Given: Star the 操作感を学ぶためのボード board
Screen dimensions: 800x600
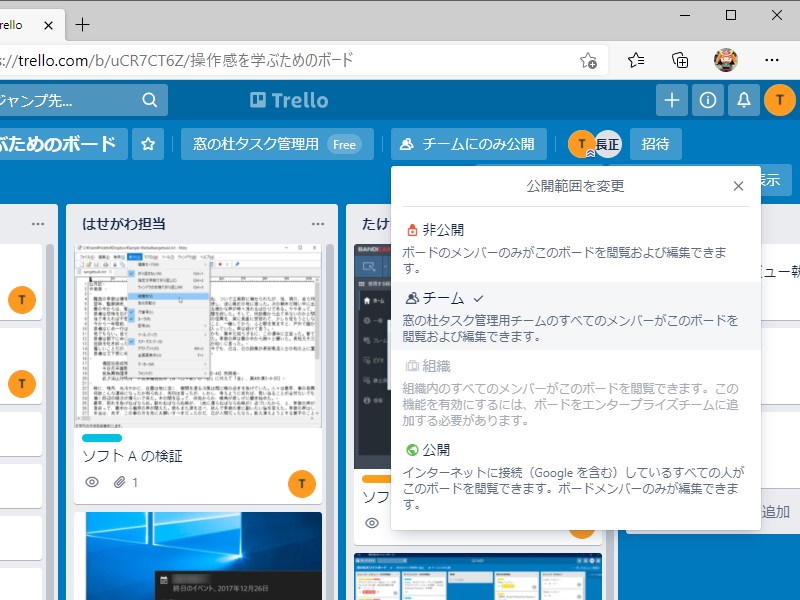Looking at the screenshot, I should click(x=147, y=144).
